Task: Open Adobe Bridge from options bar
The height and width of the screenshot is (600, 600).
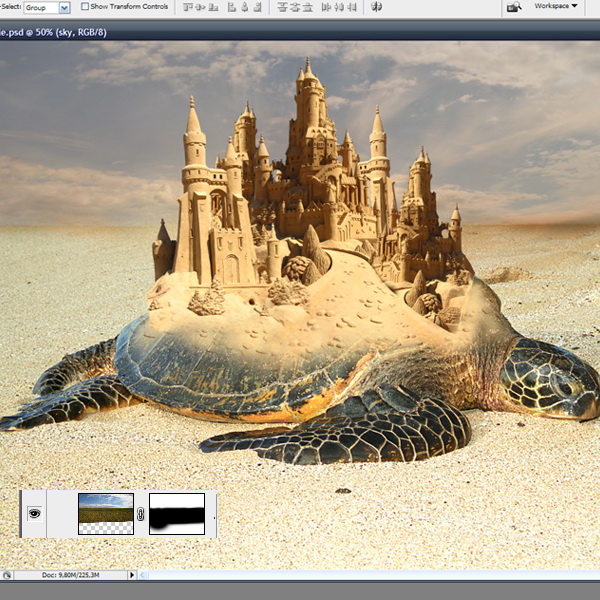Action: coord(514,7)
